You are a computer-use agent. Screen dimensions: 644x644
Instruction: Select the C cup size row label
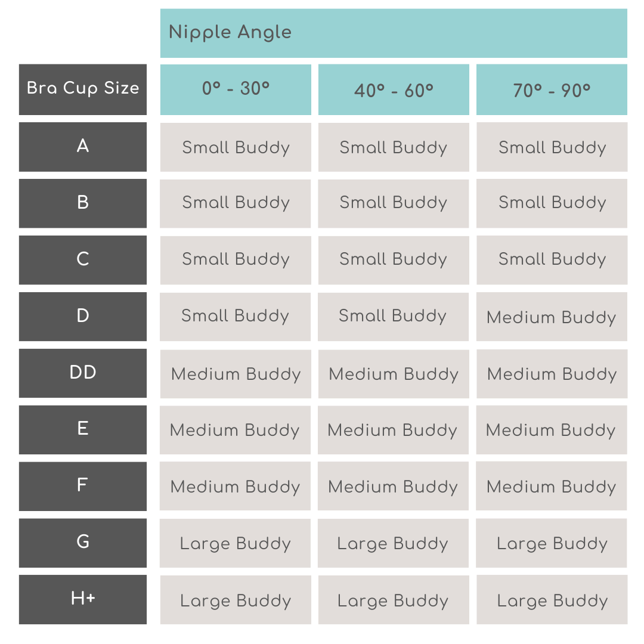(83, 260)
